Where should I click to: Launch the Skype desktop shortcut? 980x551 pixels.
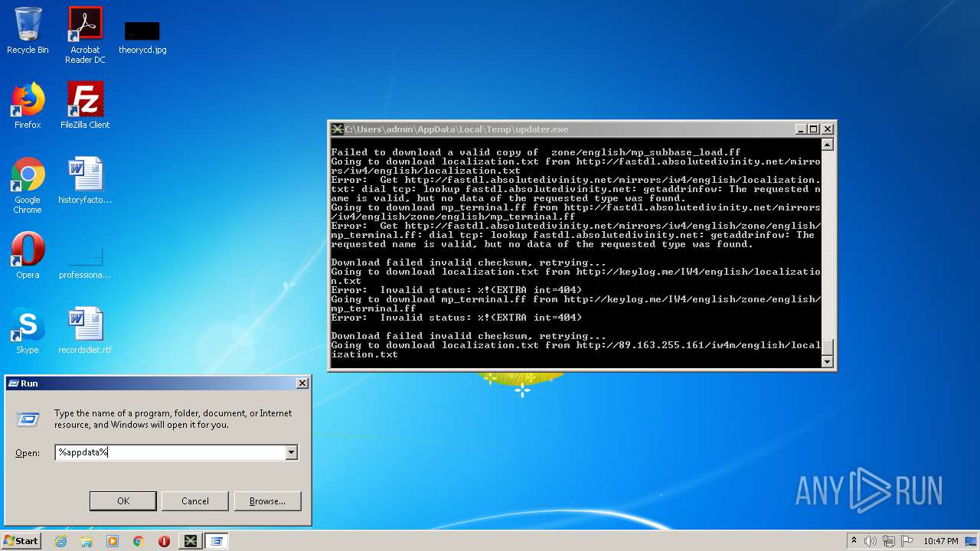coord(28,331)
